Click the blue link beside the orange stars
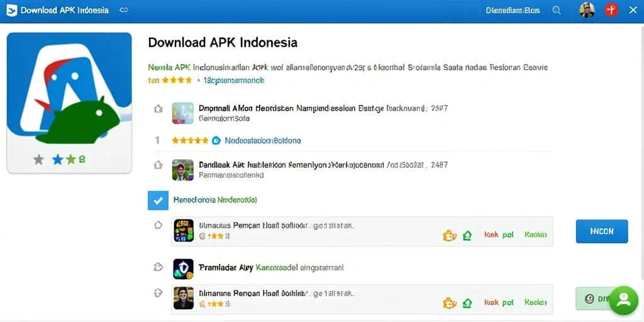Image resolution: width=644 pixels, height=322 pixels. (234, 80)
